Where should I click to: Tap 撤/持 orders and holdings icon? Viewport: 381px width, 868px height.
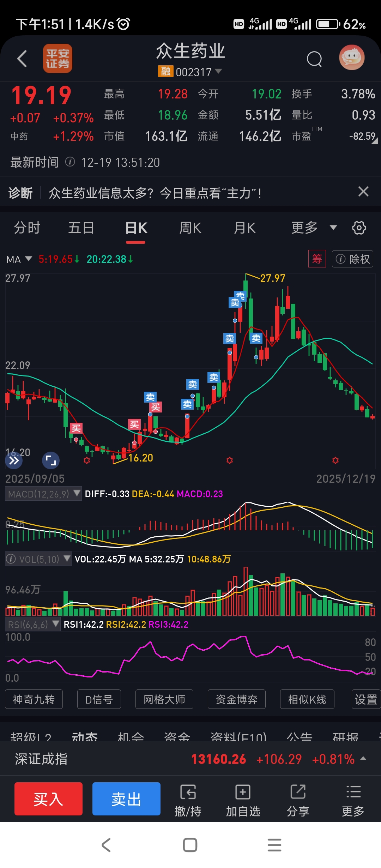(x=188, y=801)
